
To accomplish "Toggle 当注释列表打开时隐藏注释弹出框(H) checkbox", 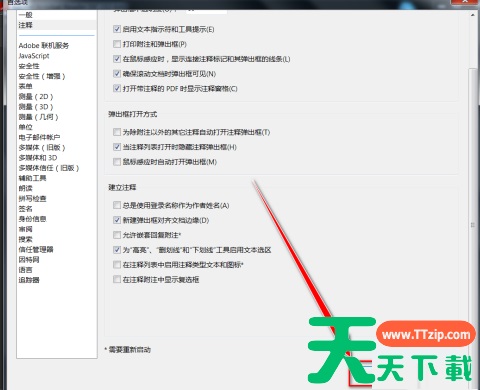I will tap(117, 147).
